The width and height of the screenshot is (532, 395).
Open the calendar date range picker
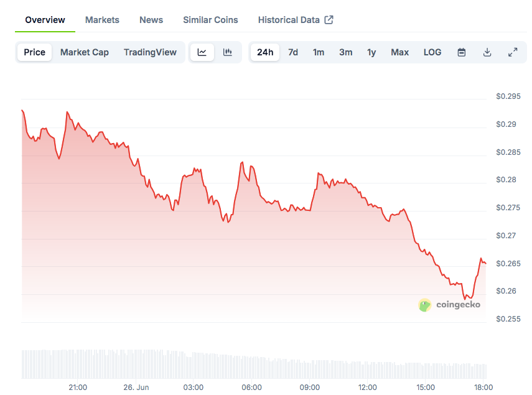(x=462, y=52)
